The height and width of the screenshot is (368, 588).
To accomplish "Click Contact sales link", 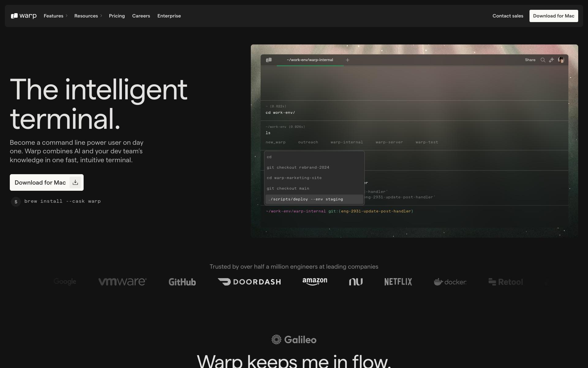I will click(507, 16).
